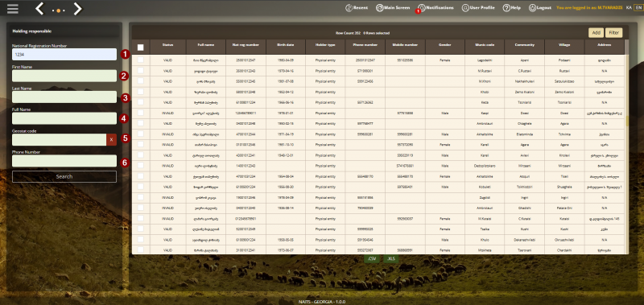Focus the Last Name field
Viewport: 644px width, 305px height.
click(64, 97)
